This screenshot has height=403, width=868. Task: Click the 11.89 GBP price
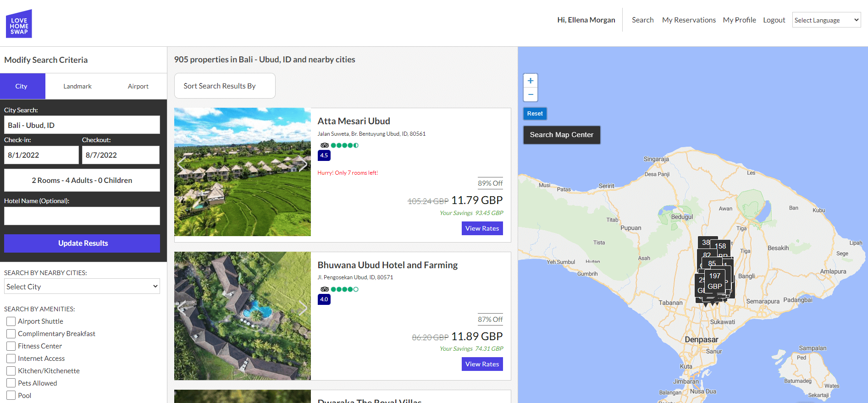click(x=477, y=337)
